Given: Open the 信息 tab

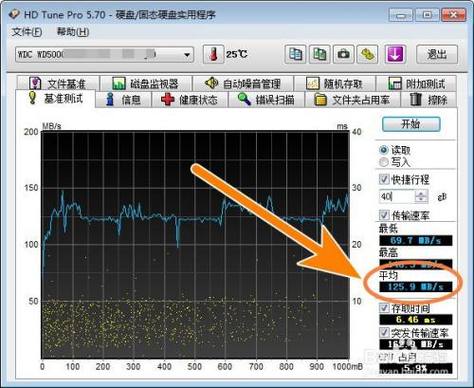Looking at the screenshot, I should pyautogui.click(x=123, y=99).
